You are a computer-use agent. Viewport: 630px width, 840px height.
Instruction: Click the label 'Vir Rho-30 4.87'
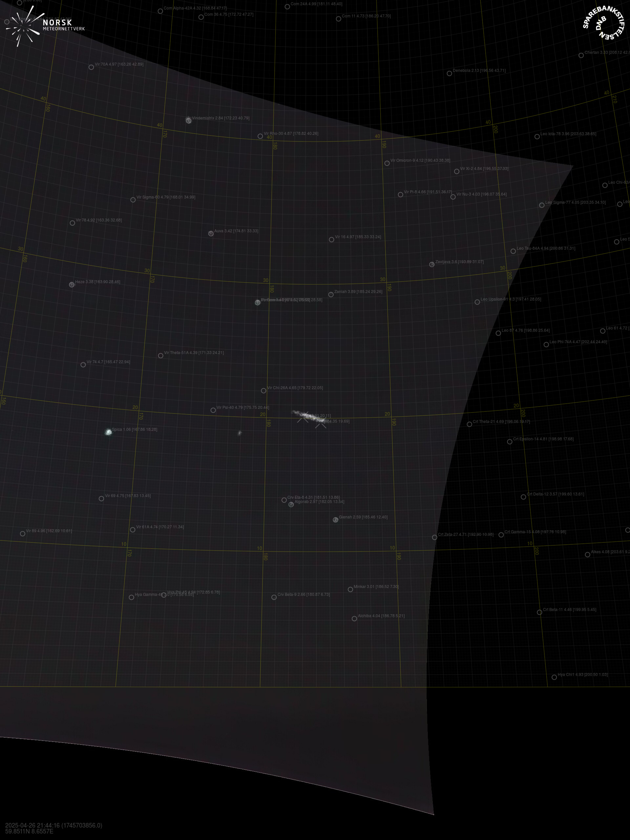(278, 134)
